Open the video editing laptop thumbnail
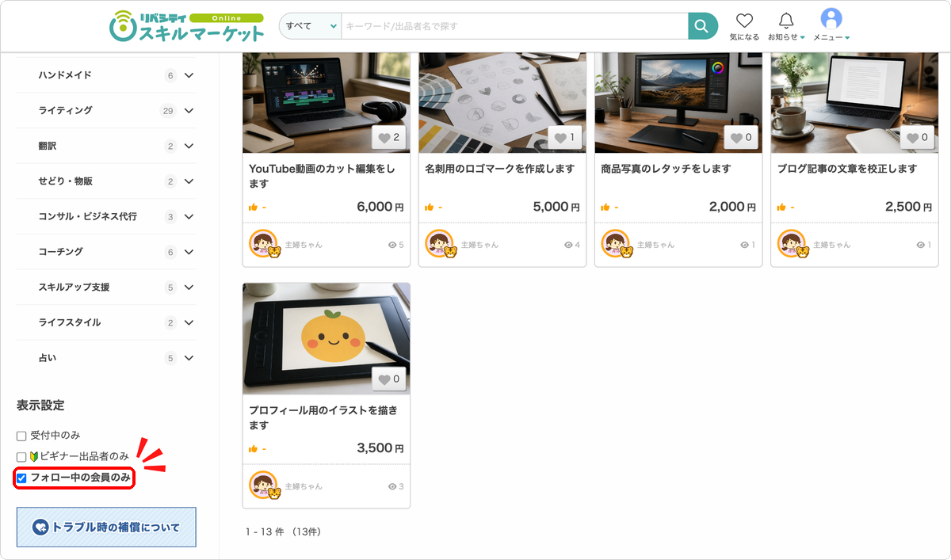 (x=327, y=103)
